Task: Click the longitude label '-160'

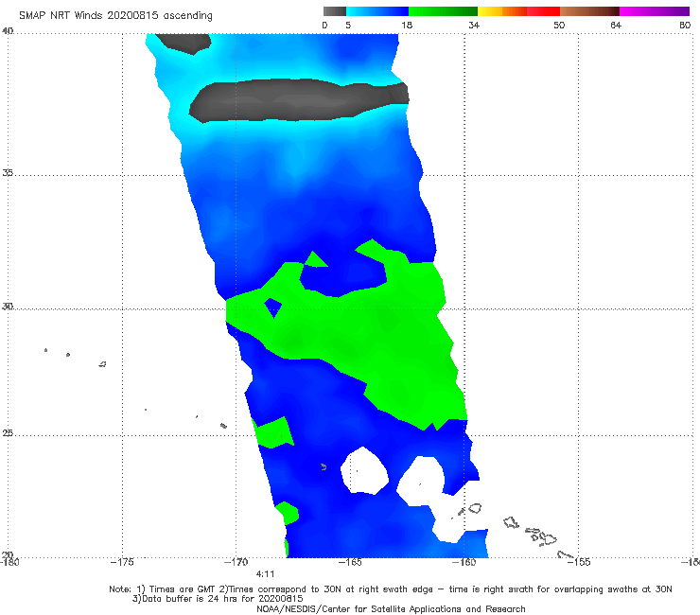Action: 464,562
